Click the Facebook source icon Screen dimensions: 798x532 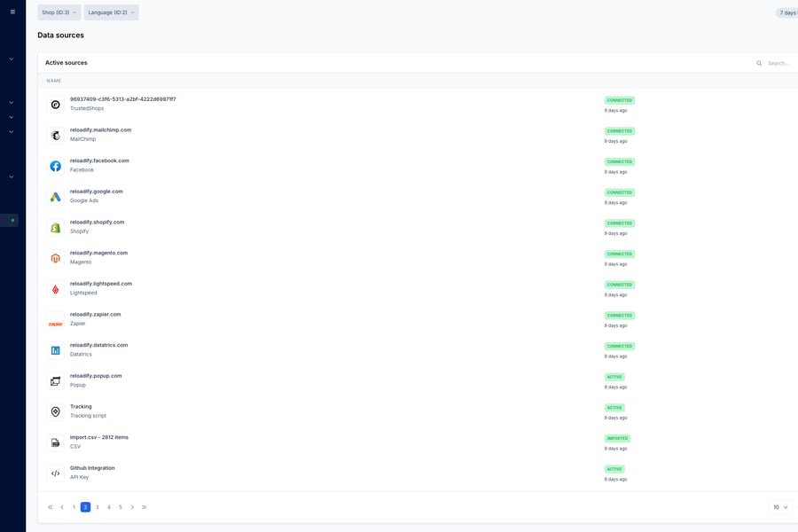(x=54, y=165)
